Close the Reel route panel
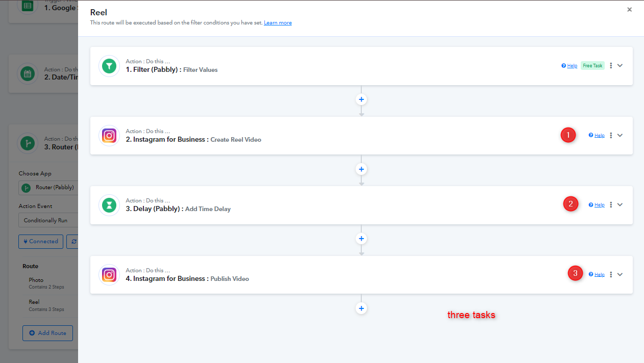Viewport: 644px width, 363px height. [x=629, y=10]
